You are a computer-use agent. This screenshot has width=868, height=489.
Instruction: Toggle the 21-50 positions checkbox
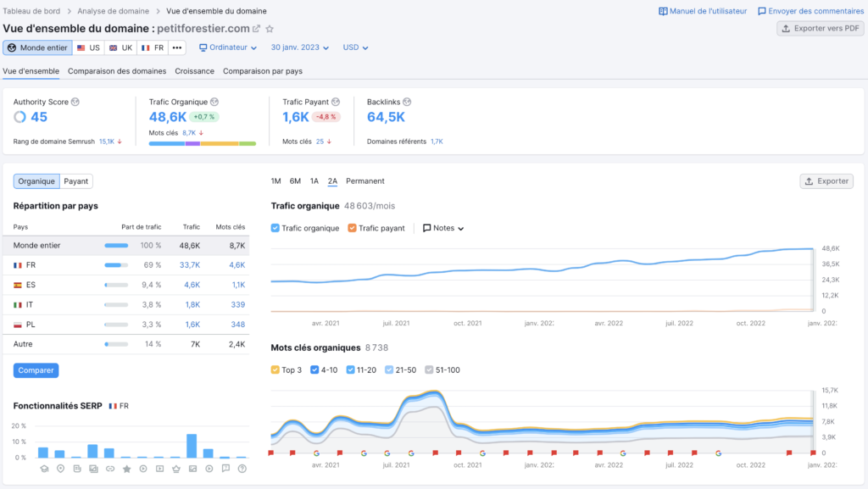click(x=389, y=370)
